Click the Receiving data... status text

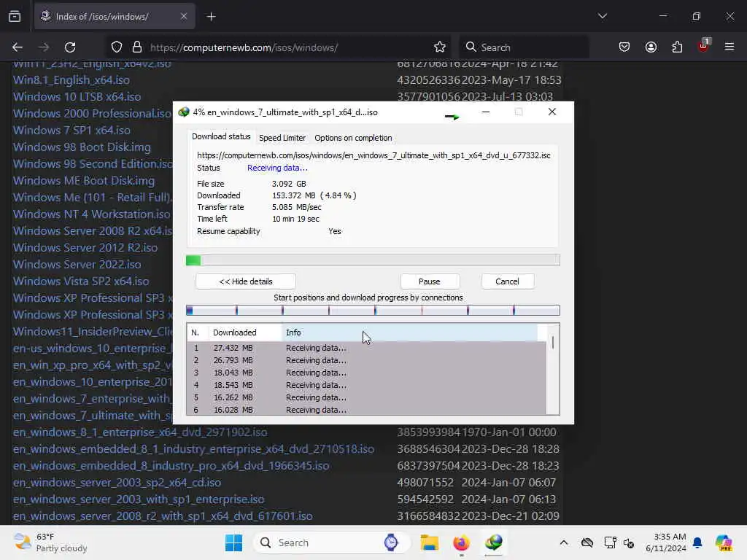click(x=277, y=168)
